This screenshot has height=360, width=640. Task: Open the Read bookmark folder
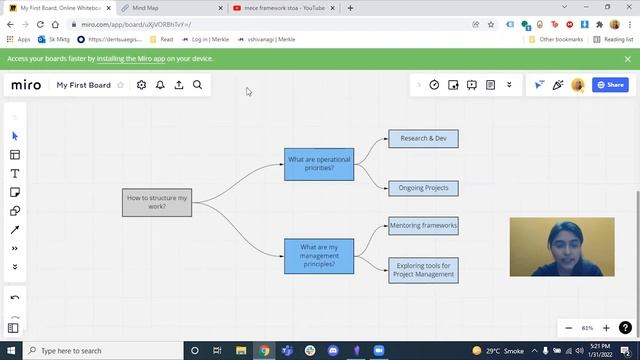pos(162,40)
